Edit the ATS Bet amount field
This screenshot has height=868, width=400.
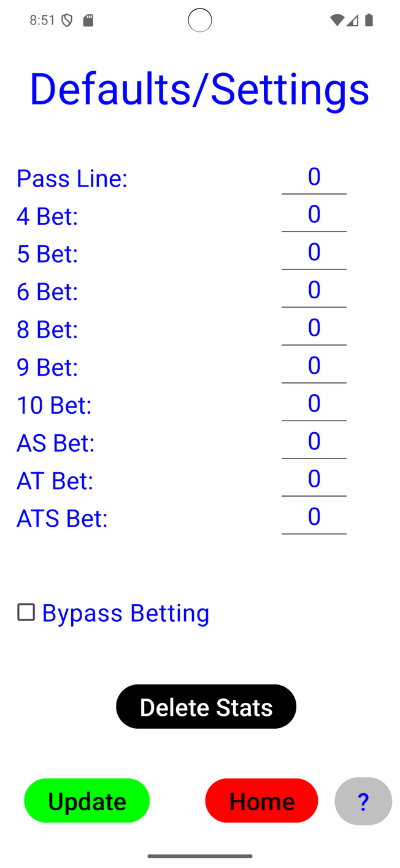pyautogui.click(x=314, y=517)
